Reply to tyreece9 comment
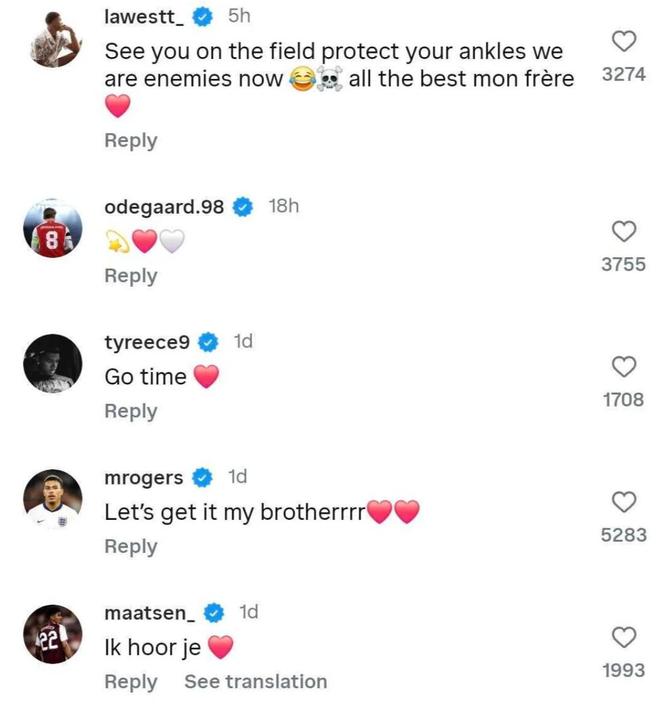This screenshot has width=660, height=713. (x=131, y=412)
